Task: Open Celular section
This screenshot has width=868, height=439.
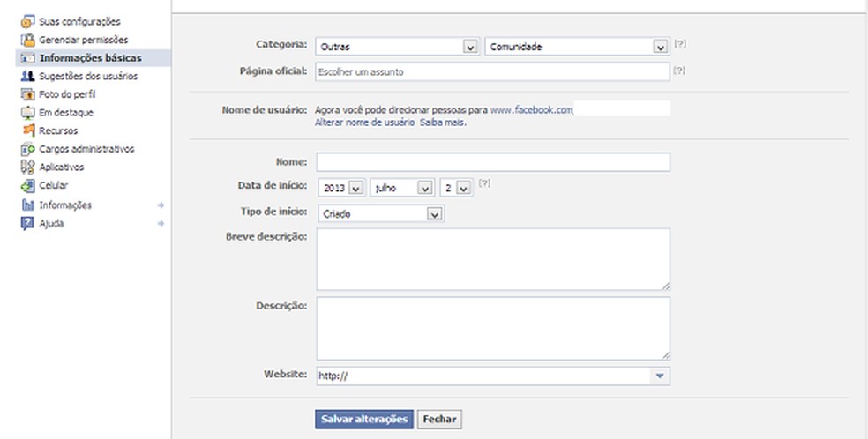Action: (x=53, y=185)
